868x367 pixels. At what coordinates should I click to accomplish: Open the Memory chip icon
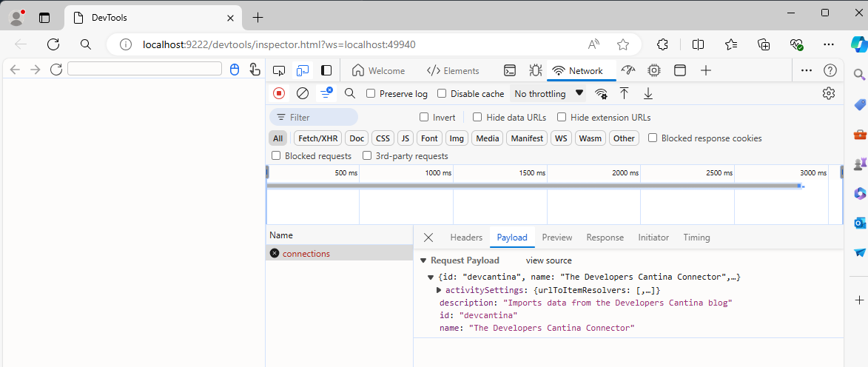pos(654,70)
